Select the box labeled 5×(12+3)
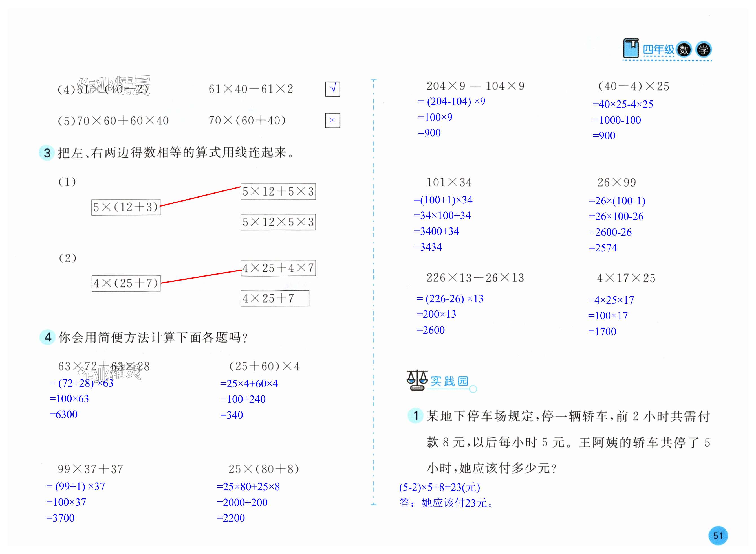The image size is (756, 554). pos(126,207)
